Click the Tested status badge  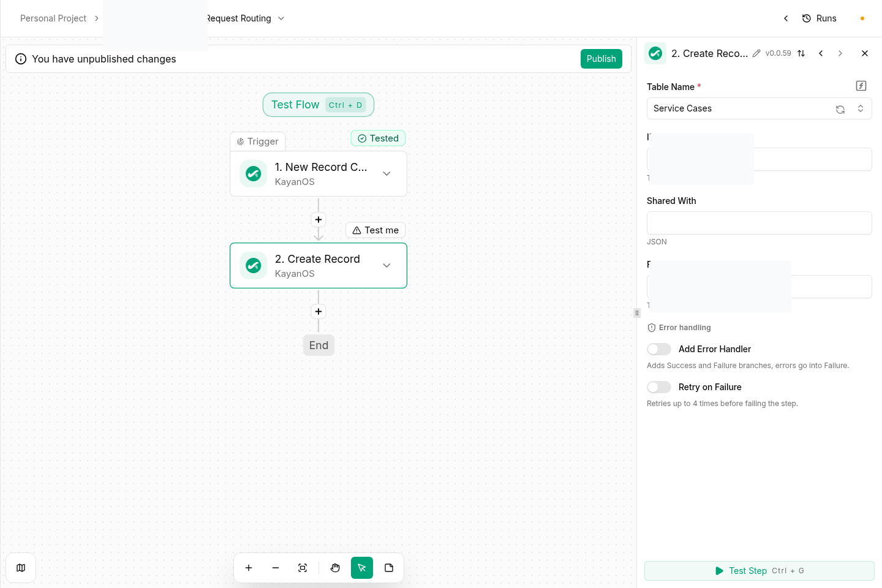pos(378,138)
